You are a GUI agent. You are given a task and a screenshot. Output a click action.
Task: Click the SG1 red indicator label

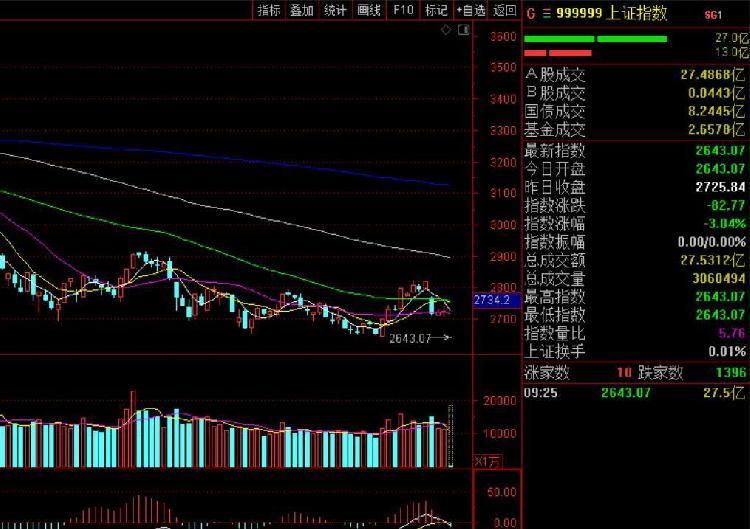[x=713, y=15]
